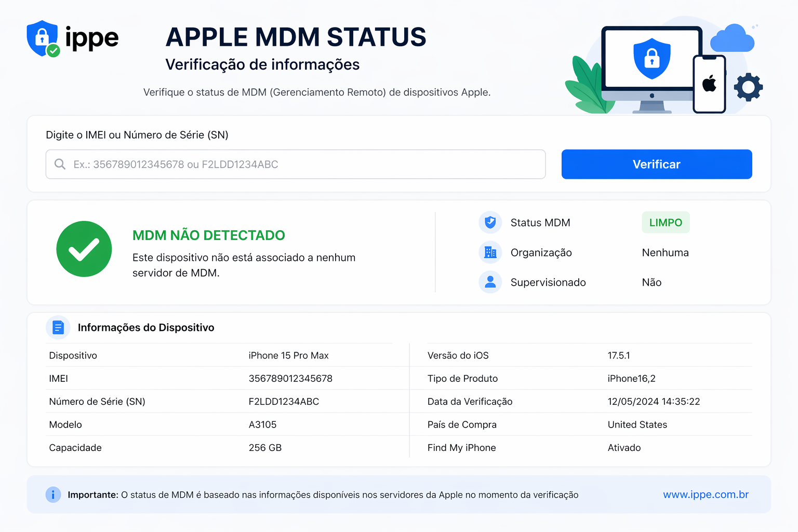
Task: Click the País de Compra label
Action: 462,424
